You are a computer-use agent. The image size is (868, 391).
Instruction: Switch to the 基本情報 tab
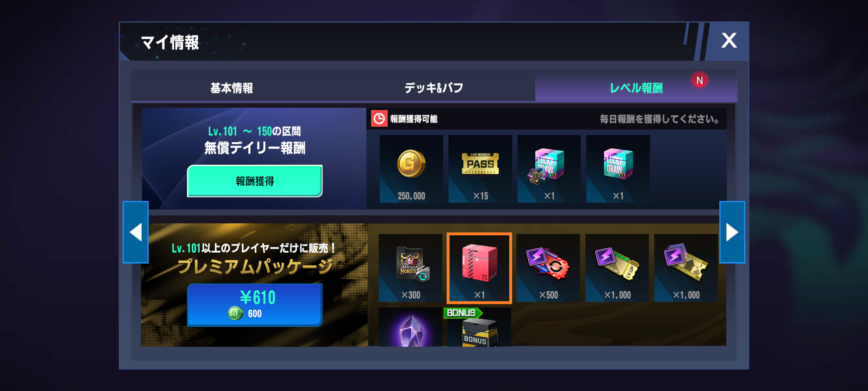[232, 88]
